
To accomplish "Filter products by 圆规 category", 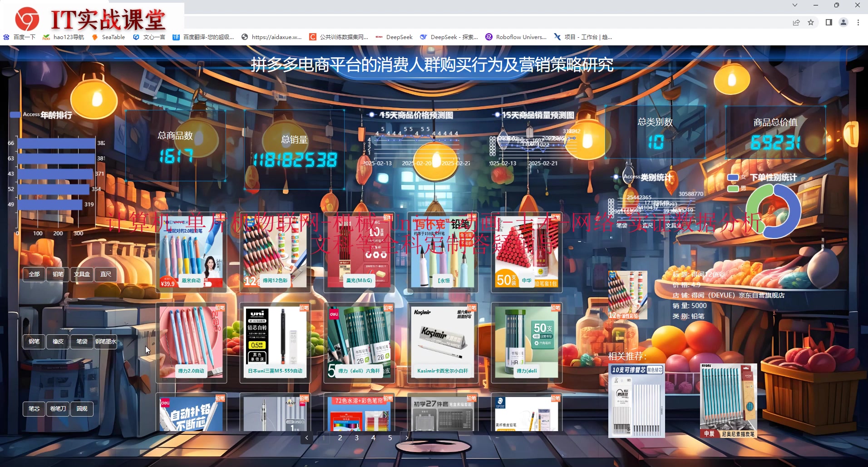I will [x=82, y=408].
